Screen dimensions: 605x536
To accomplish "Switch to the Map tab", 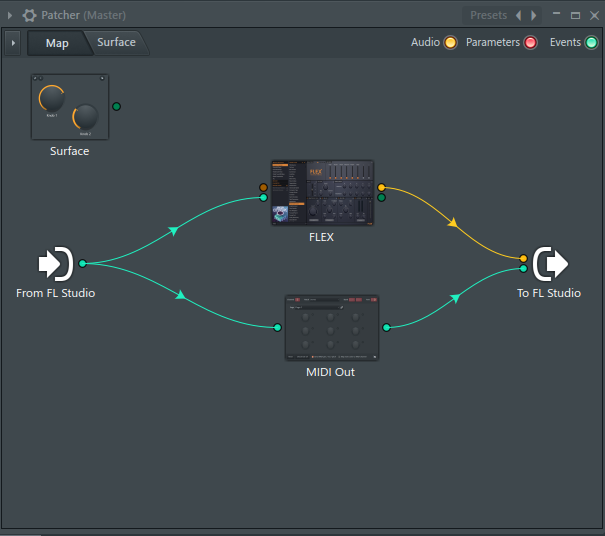I will 57,43.
